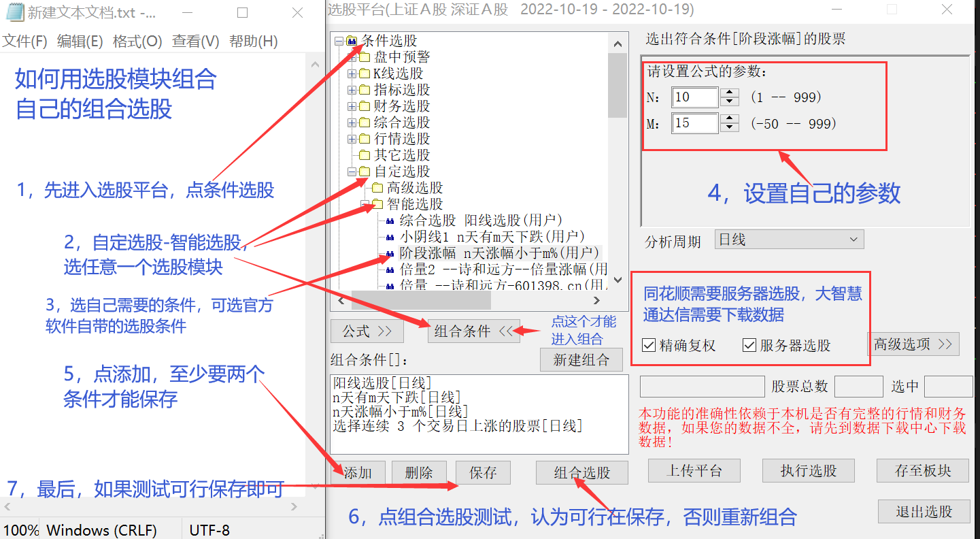Select n天涨幅小于m%[日线] in combination list
The image size is (980, 539).
pyautogui.click(x=400, y=411)
